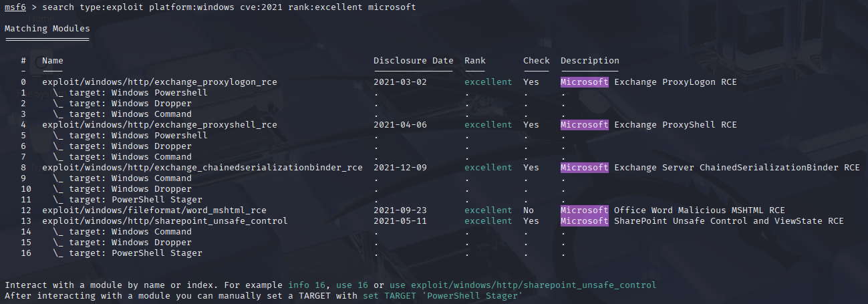Click the Name column header
This screenshot has height=304, width=868.
pyautogui.click(x=52, y=61)
